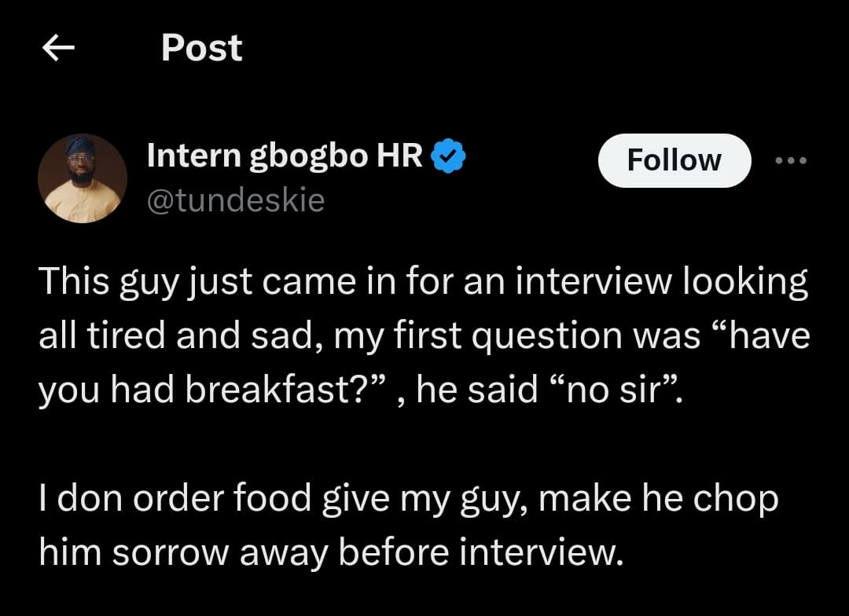Open the three-dot more options menu
The height and width of the screenshot is (616, 849).
790,160
